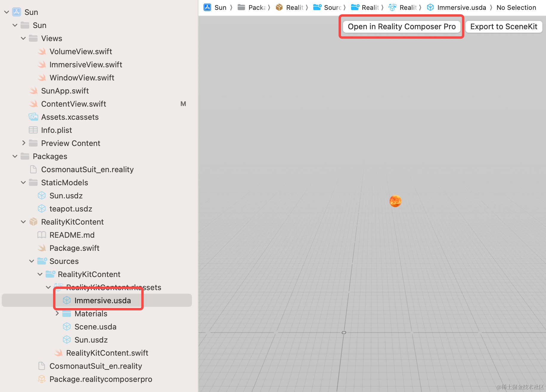The height and width of the screenshot is (392, 546).
Task: Click the package box icon in breadcrumb bar
Action: pos(279,7)
